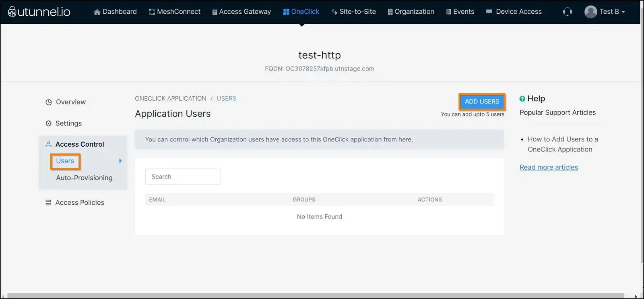Click the ADD USERS button
644x299 pixels.
(x=482, y=102)
